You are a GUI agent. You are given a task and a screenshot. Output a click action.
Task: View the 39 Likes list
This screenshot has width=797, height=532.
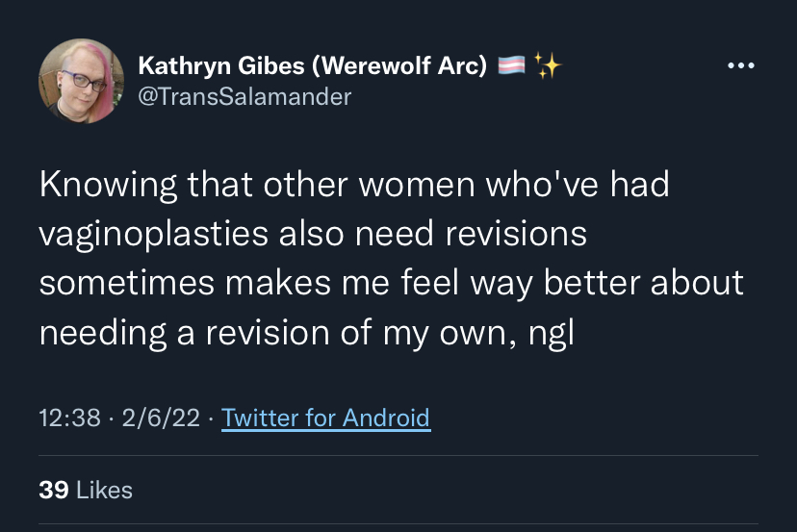pyautogui.click(x=86, y=490)
